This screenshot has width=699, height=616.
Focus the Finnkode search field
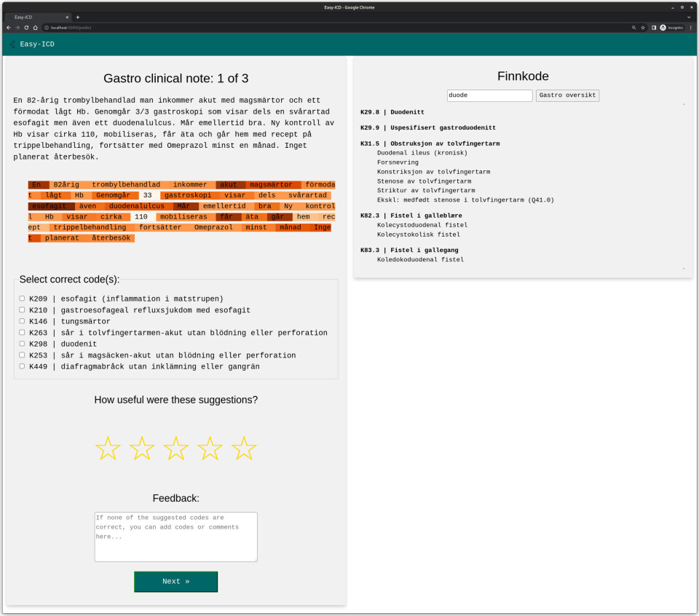[489, 95]
